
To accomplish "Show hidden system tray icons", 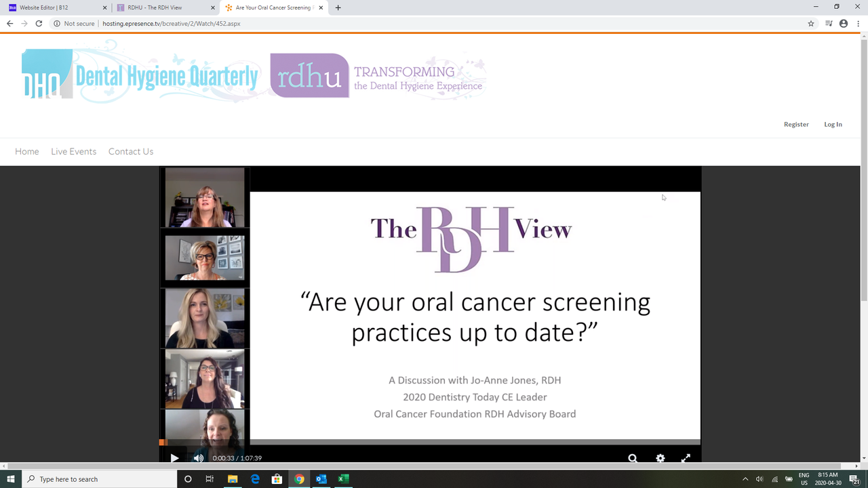I will pyautogui.click(x=745, y=479).
